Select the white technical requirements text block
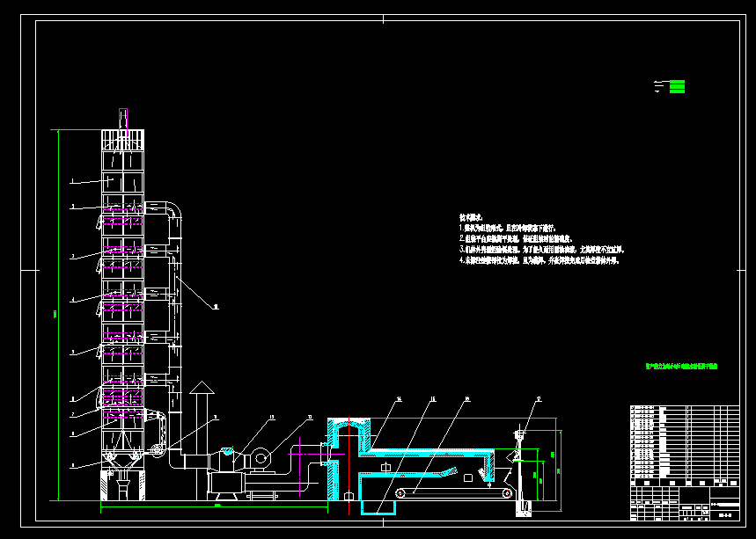The image size is (756, 539). [x=539, y=239]
